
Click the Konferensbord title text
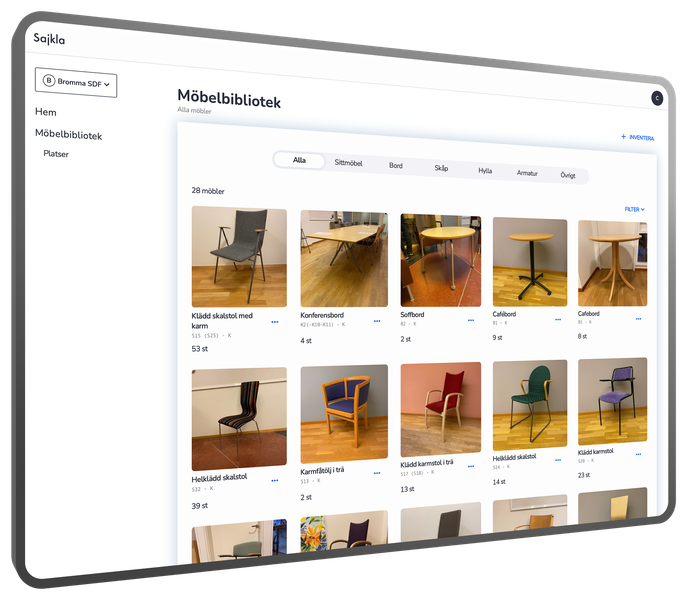pos(322,315)
